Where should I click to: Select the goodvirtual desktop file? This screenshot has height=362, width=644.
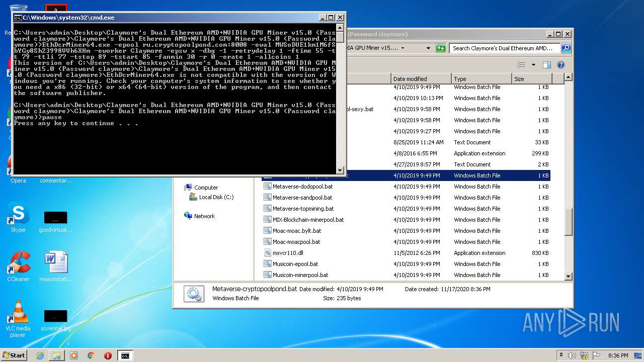(55, 221)
